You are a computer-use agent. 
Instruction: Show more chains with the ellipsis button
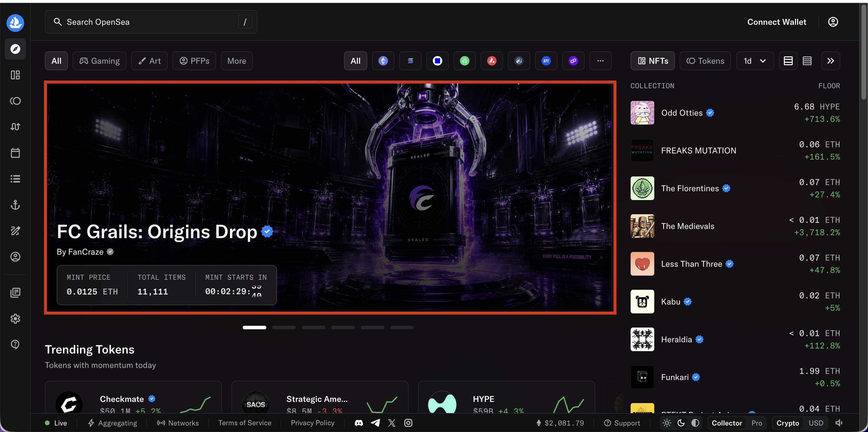600,60
